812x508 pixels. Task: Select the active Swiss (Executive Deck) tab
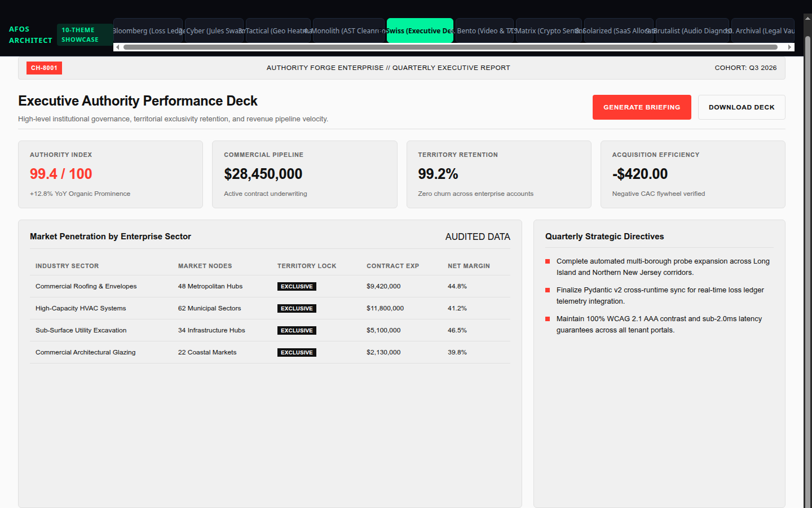[x=420, y=30]
